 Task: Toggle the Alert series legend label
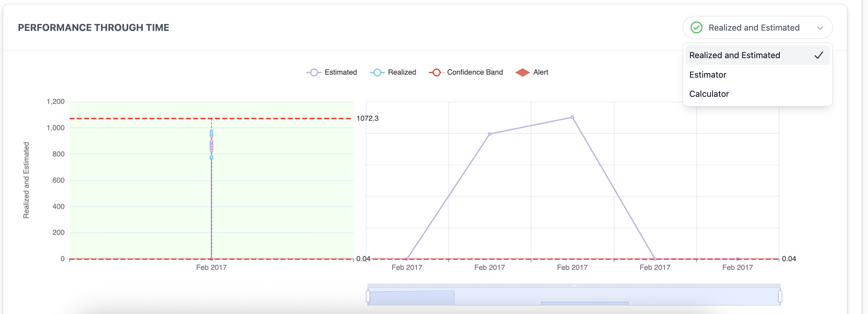coord(541,72)
